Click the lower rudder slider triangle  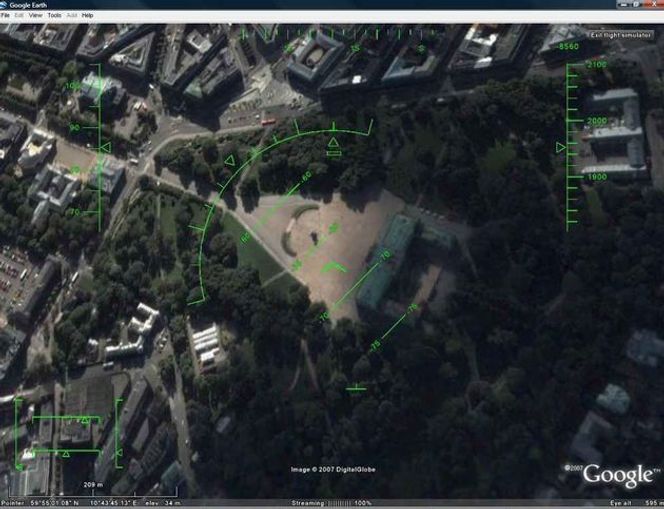[x=66, y=454]
